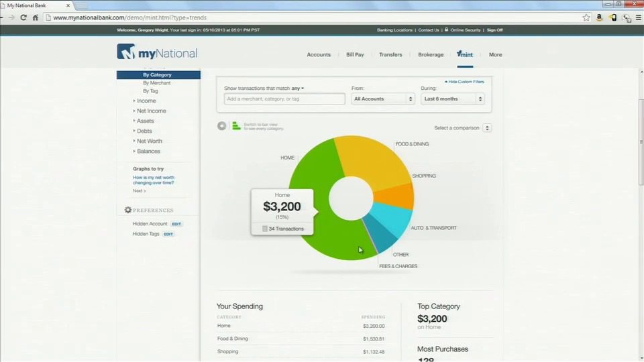Click the Top Category $3,200 amount
The height and width of the screenshot is (362, 644).
click(x=432, y=318)
